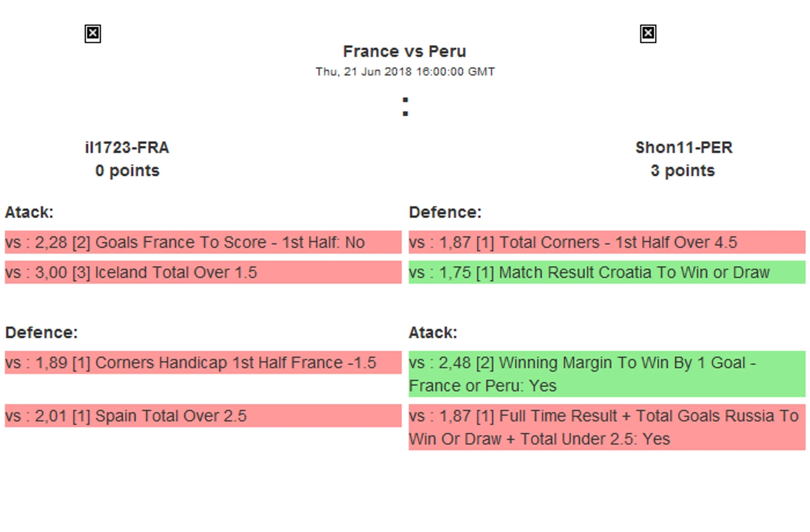Open the Shon11-PER player name
Viewport: 810px width, 532px height.
pyautogui.click(x=684, y=148)
